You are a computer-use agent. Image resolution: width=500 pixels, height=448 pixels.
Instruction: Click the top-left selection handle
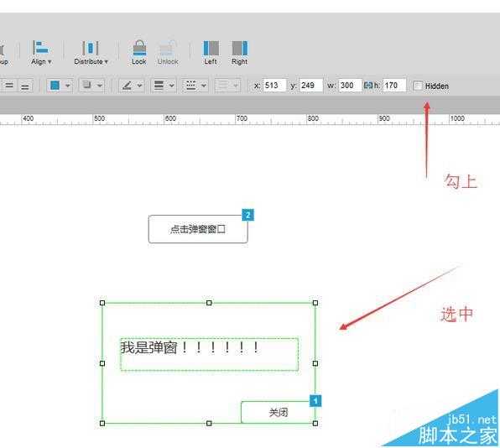pos(102,303)
